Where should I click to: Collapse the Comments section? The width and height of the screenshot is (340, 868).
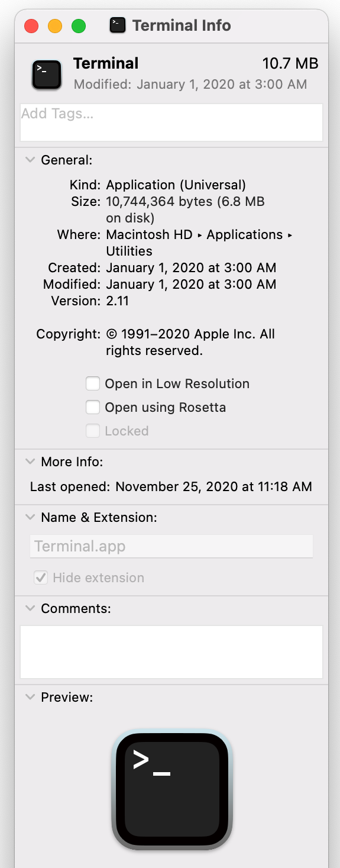pos(30,608)
